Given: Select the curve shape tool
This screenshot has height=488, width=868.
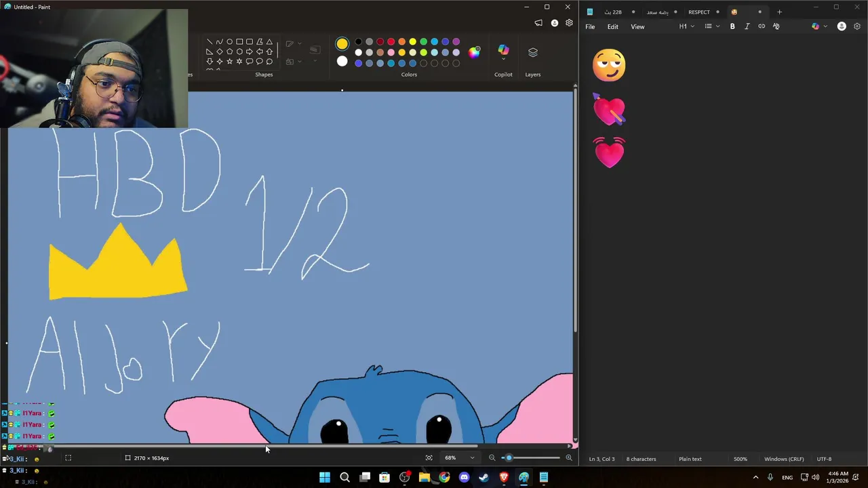Looking at the screenshot, I should point(219,41).
